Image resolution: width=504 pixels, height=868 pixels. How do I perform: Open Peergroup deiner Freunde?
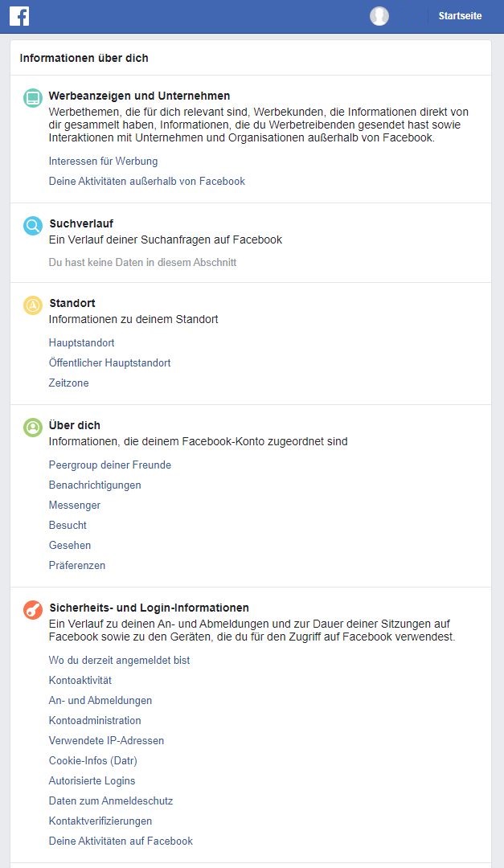pyautogui.click(x=109, y=465)
